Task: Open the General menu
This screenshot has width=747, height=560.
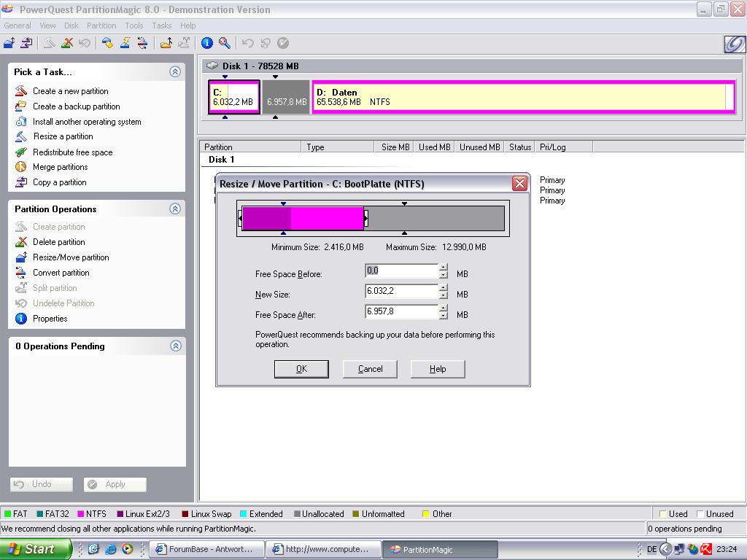Action: (x=18, y=26)
